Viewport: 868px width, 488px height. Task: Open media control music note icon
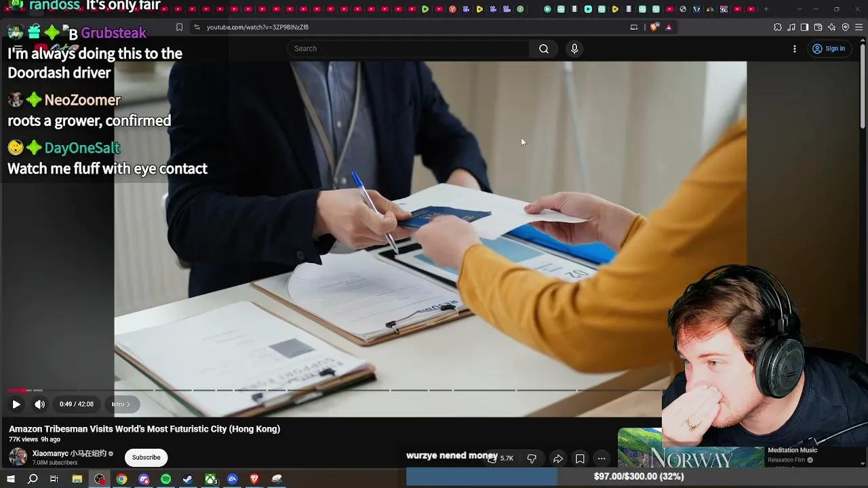[x=791, y=27]
